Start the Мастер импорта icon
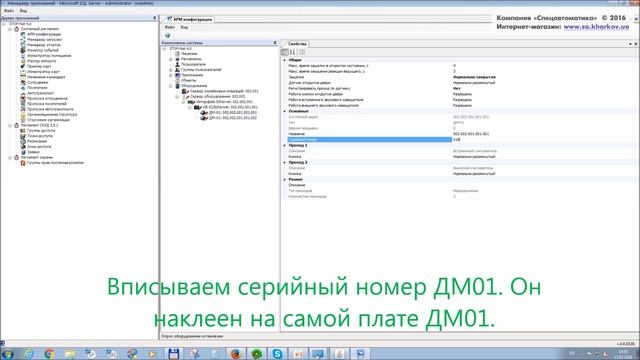Screen dimensions: 640x360 coord(23,61)
